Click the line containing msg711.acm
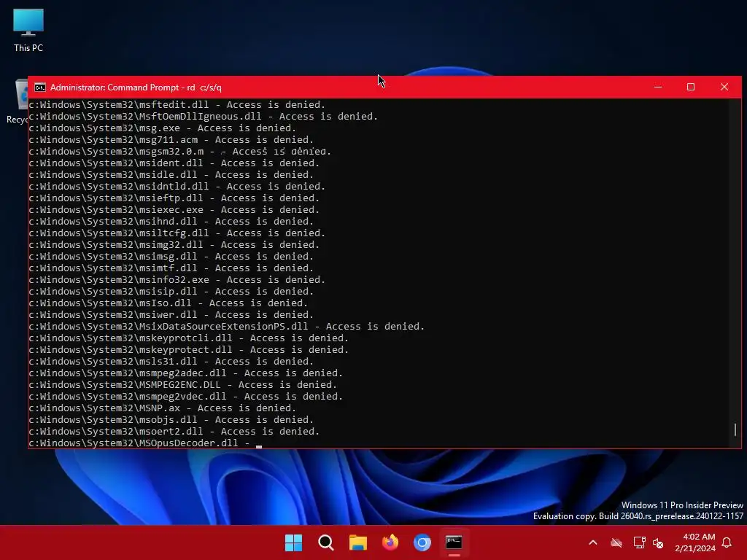This screenshot has width=747, height=560. tap(171, 139)
